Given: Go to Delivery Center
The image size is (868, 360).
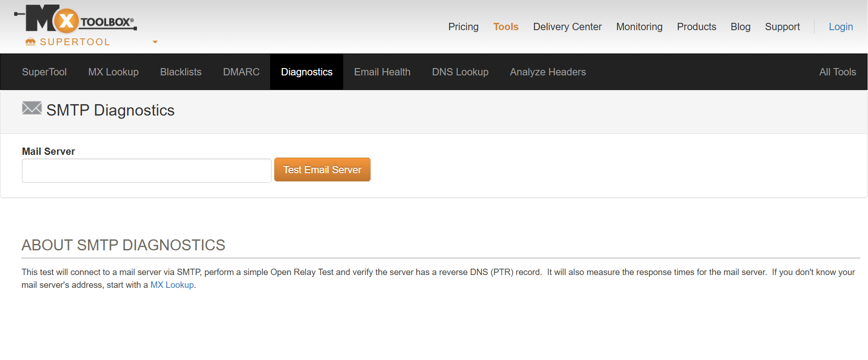Looking at the screenshot, I should coord(567,27).
